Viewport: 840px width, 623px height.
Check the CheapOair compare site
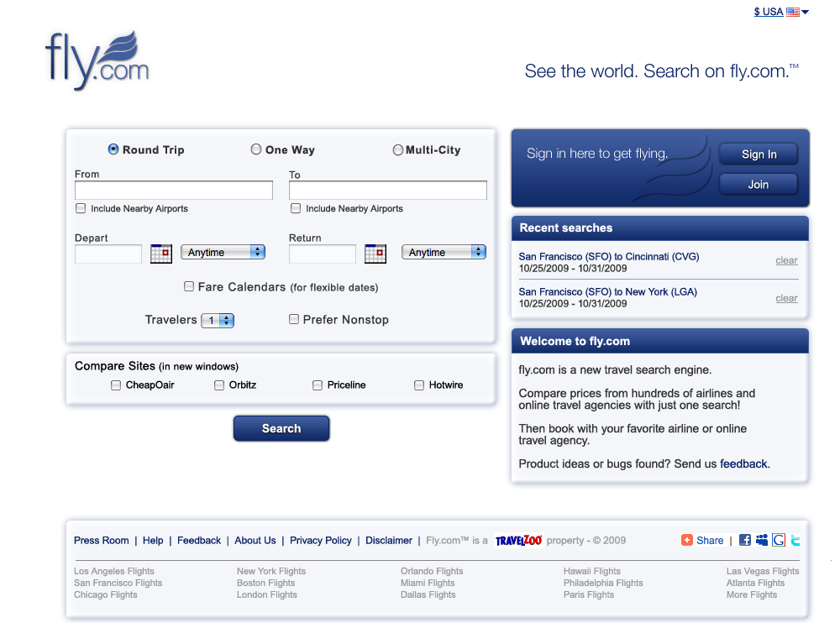[116, 385]
